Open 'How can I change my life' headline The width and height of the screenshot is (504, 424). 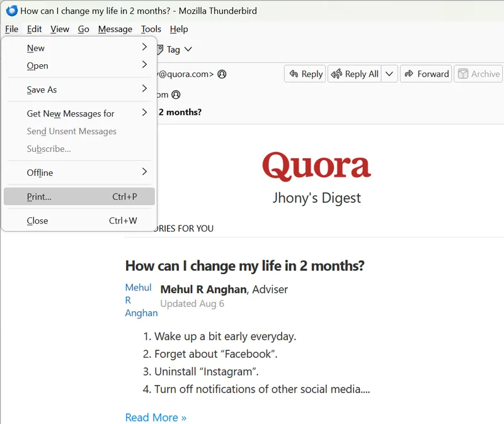click(245, 266)
